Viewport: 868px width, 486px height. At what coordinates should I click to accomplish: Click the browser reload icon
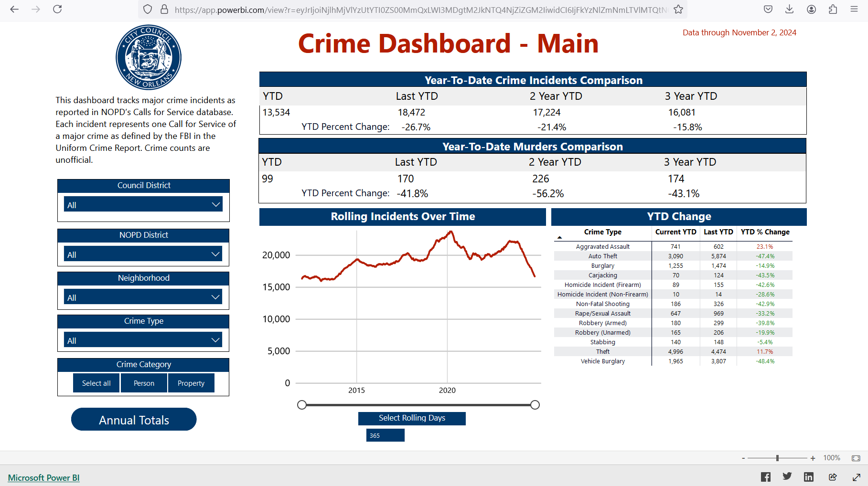point(57,9)
